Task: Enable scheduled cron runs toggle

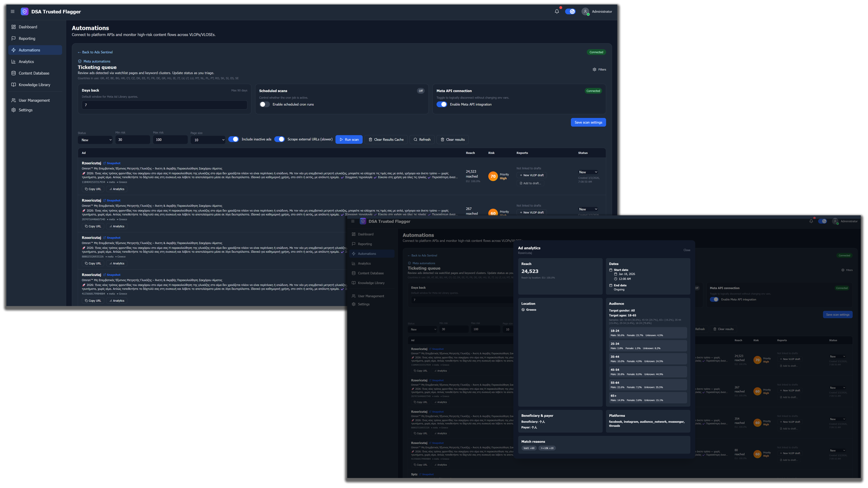Action: point(264,104)
